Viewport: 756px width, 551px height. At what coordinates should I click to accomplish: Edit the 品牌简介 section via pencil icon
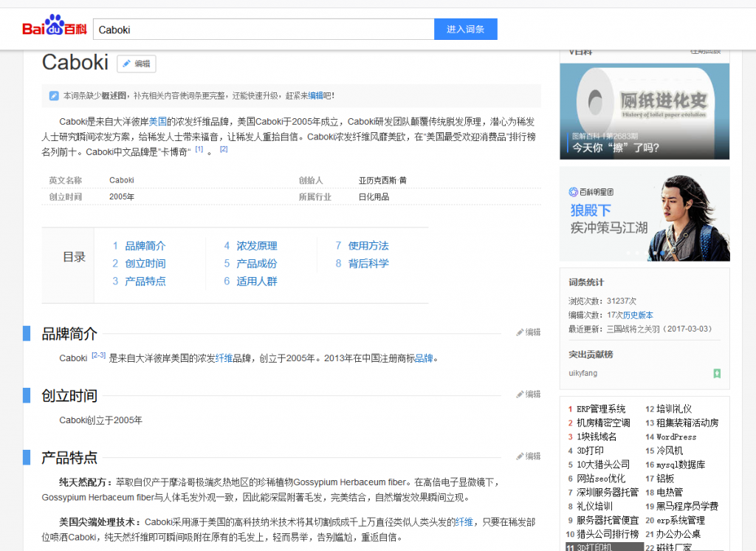(528, 332)
